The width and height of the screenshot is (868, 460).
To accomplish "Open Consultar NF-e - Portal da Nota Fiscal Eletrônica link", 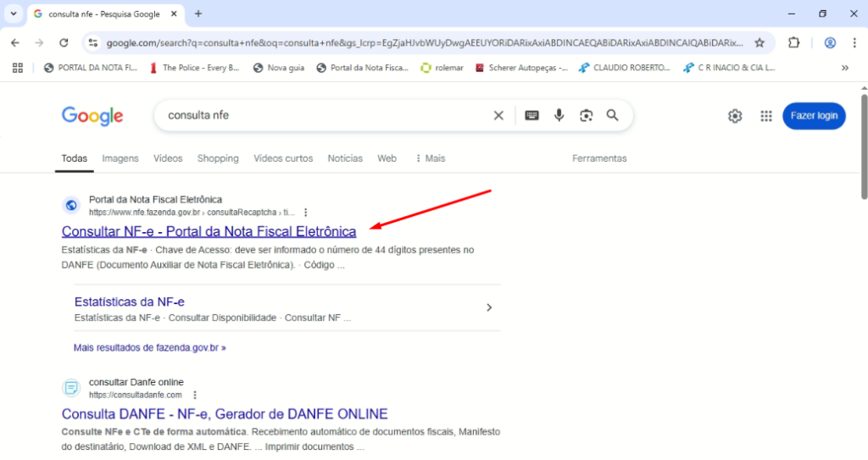I will point(209,231).
